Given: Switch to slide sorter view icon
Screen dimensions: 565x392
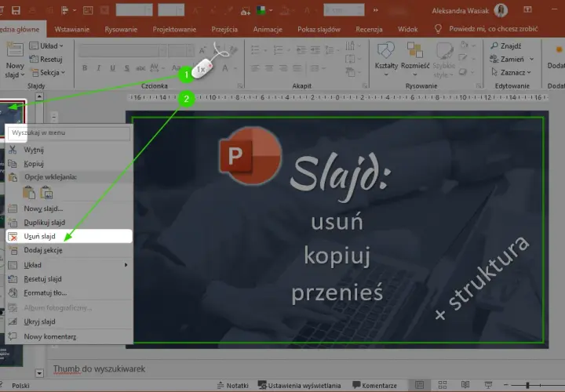Looking at the screenshot, I should click(443, 385).
